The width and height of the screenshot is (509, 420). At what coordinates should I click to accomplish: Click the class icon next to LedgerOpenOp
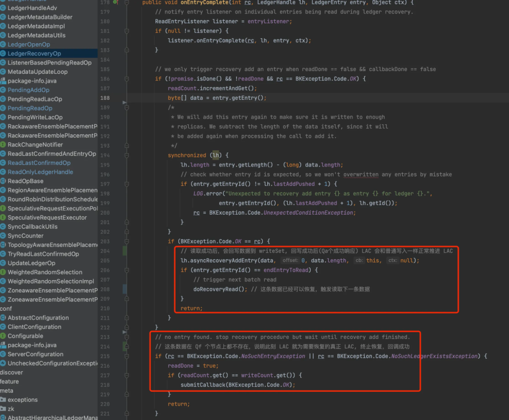3,44
